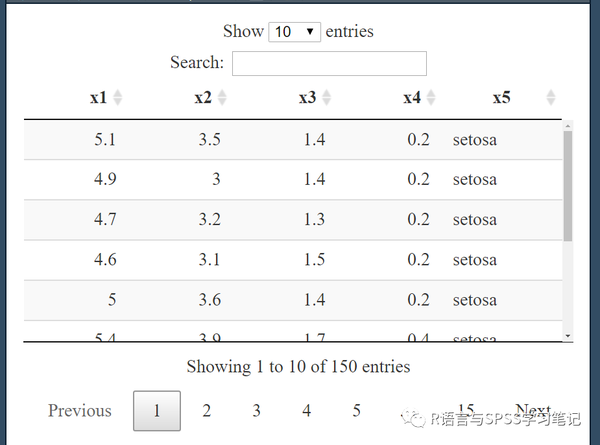This screenshot has height=445, width=600.
Task: Go to page 4 of table
Action: 307,411
